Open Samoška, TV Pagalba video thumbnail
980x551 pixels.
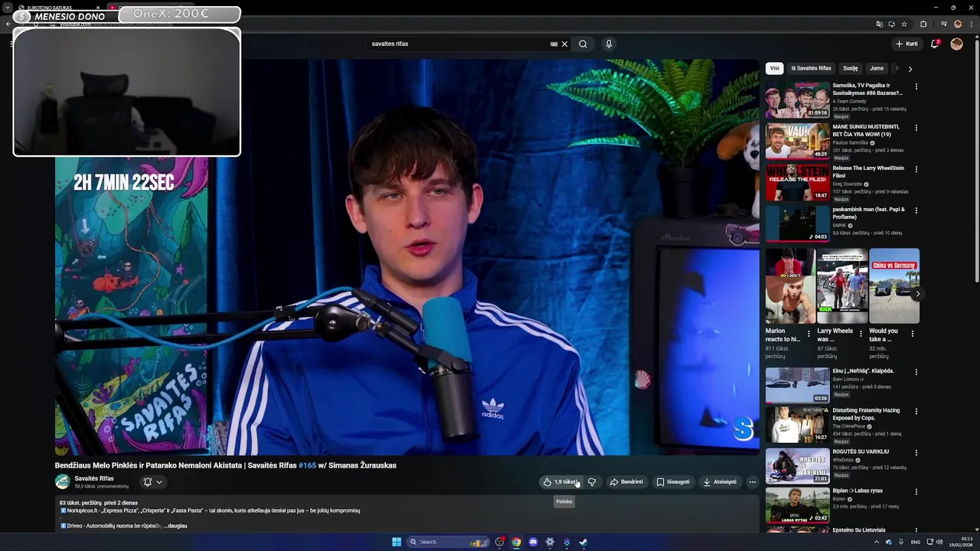797,99
